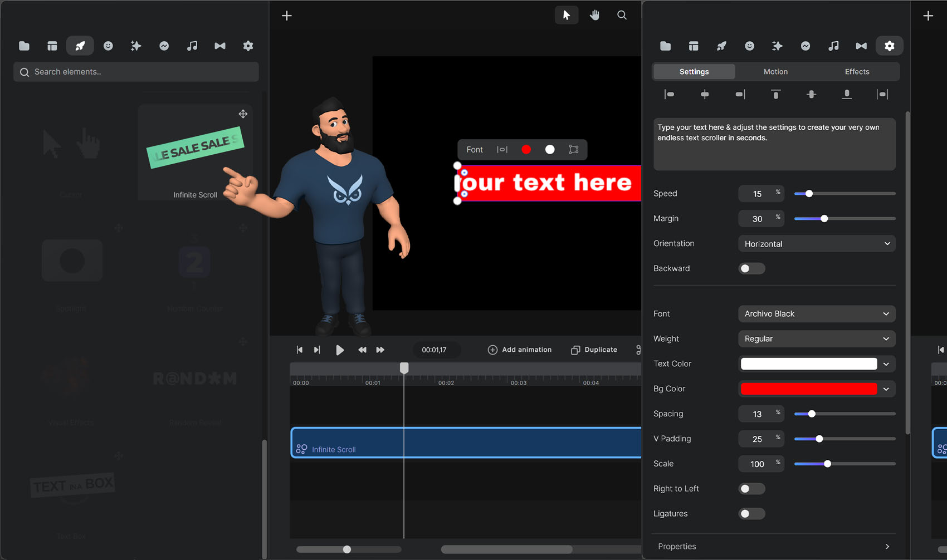Click the Duplicate button

594,350
